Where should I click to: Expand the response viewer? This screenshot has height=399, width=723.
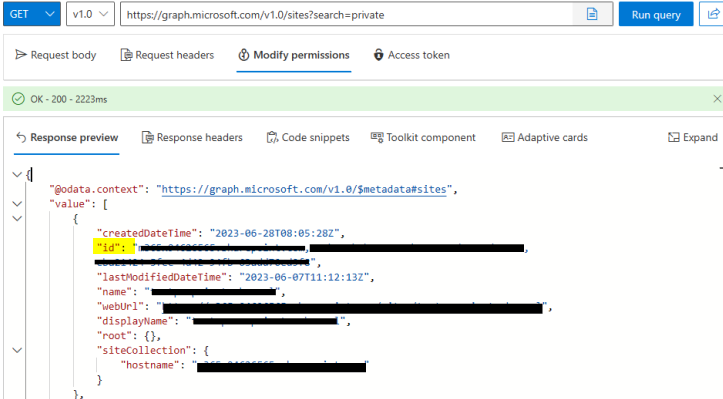tap(693, 137)
